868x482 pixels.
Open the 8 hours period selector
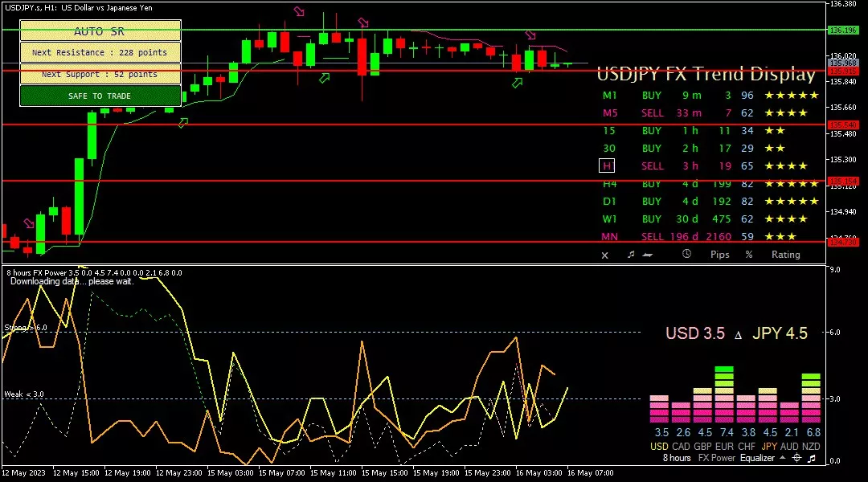[x=676, y=458]
